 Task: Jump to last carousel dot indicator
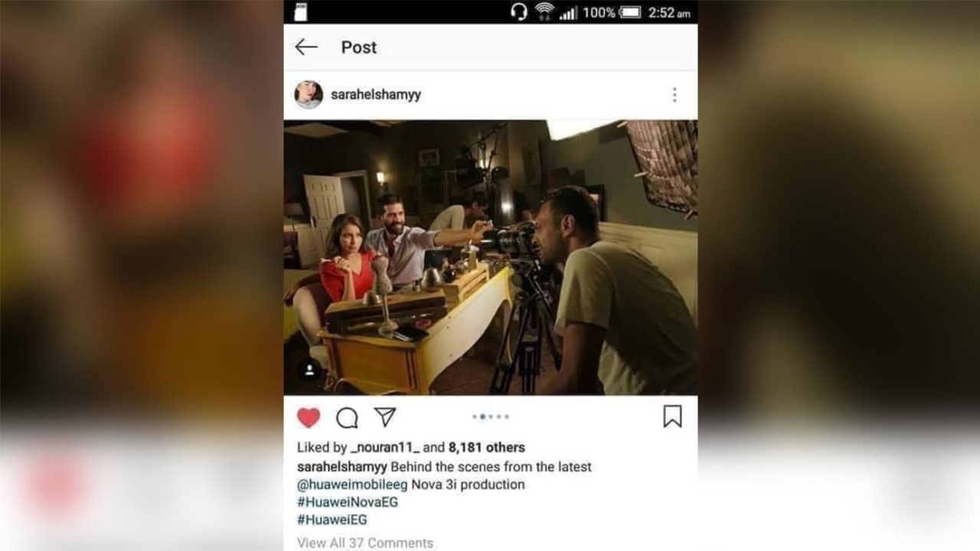[x=507, y=417]
